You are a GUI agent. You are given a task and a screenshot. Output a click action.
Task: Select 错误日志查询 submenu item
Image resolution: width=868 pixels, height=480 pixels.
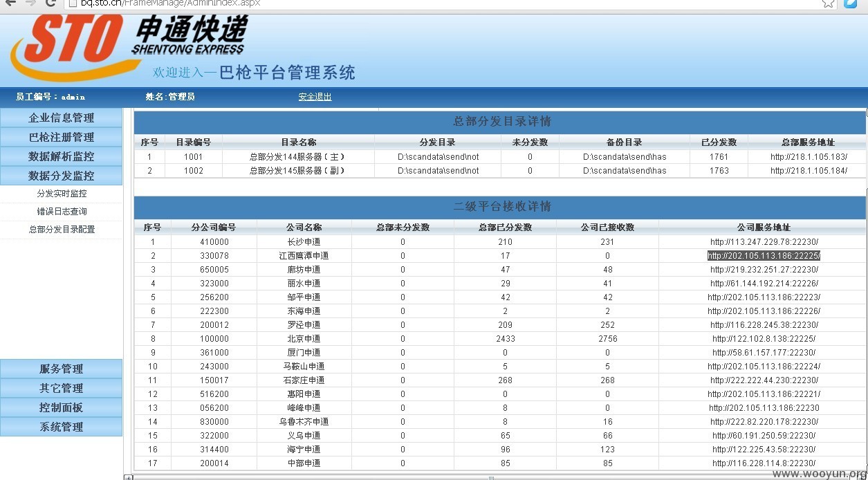[x=62, y=212]
